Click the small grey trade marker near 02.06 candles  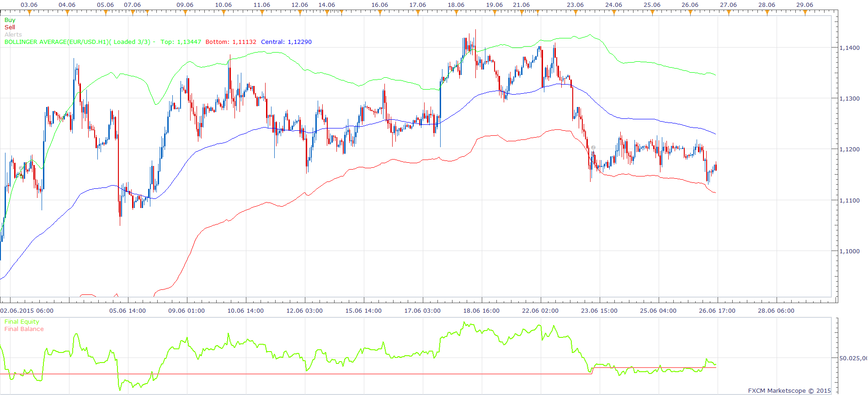tap(21, 168)
